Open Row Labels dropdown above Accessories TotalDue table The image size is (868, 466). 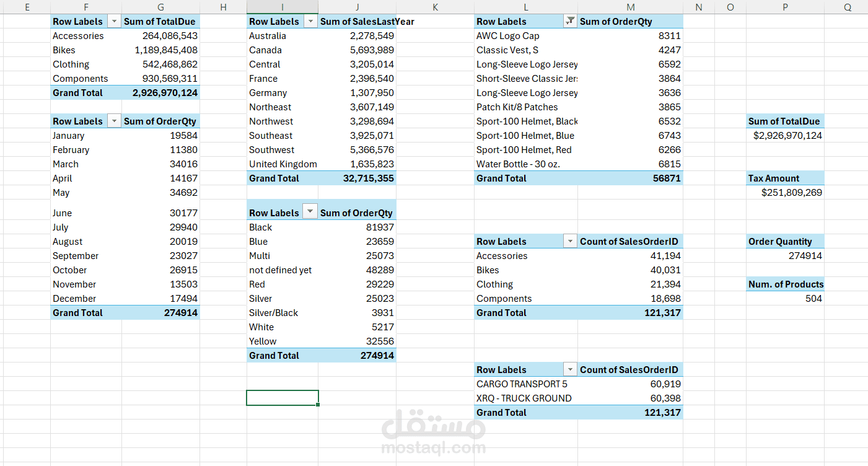point(114,22)
